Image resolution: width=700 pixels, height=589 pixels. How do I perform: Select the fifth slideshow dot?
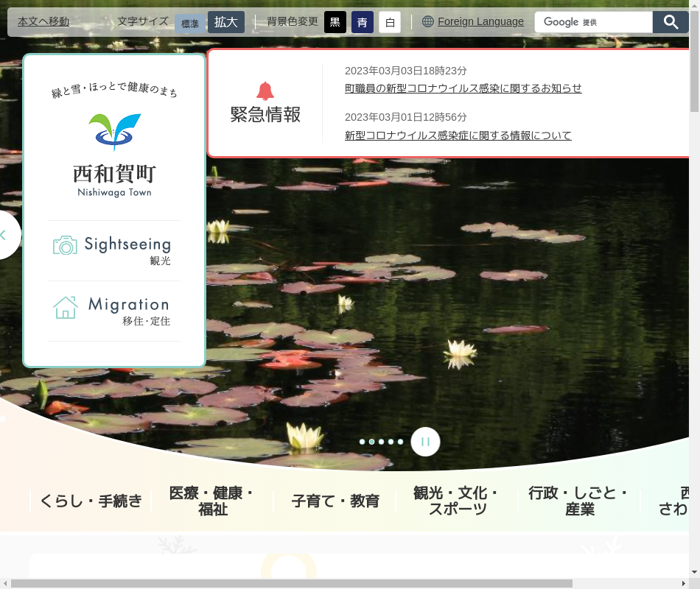(400, 442)
